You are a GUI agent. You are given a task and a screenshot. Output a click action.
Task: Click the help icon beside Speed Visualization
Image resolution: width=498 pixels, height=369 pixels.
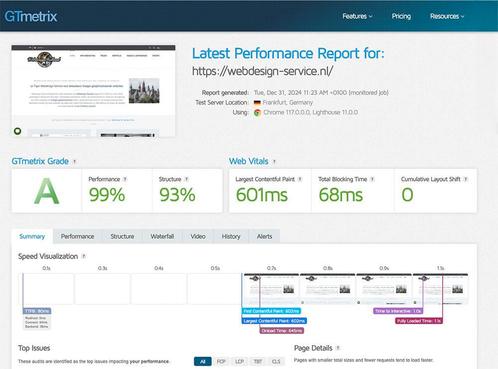coord(84,256)
